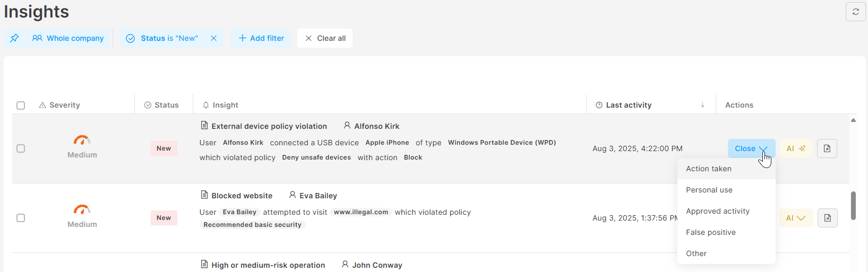
Task: Click the table scrollbar up arrow
Action: pos(853,120)
